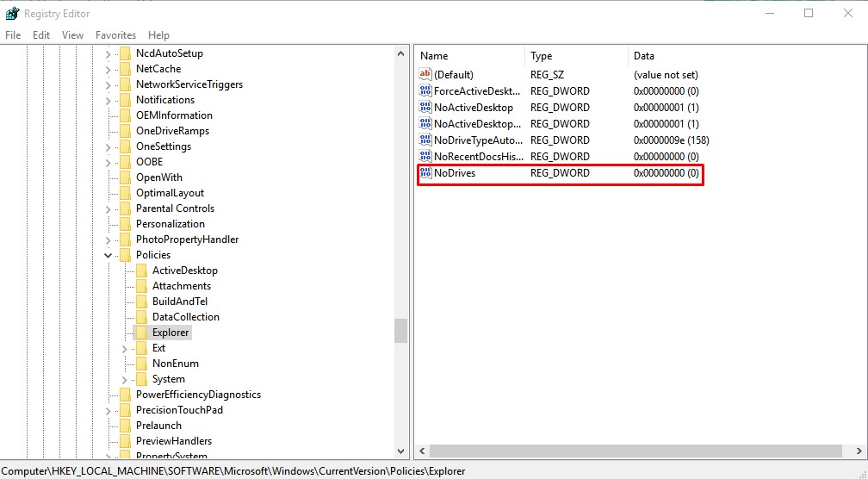Expand the Ext subkey
868x479 pixels.
(125, 349)
